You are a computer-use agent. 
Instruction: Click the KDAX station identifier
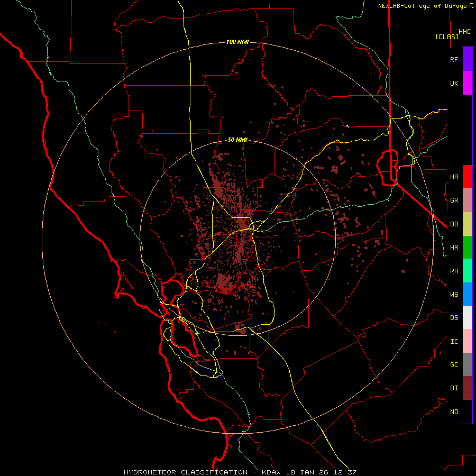tap(272, 472)
